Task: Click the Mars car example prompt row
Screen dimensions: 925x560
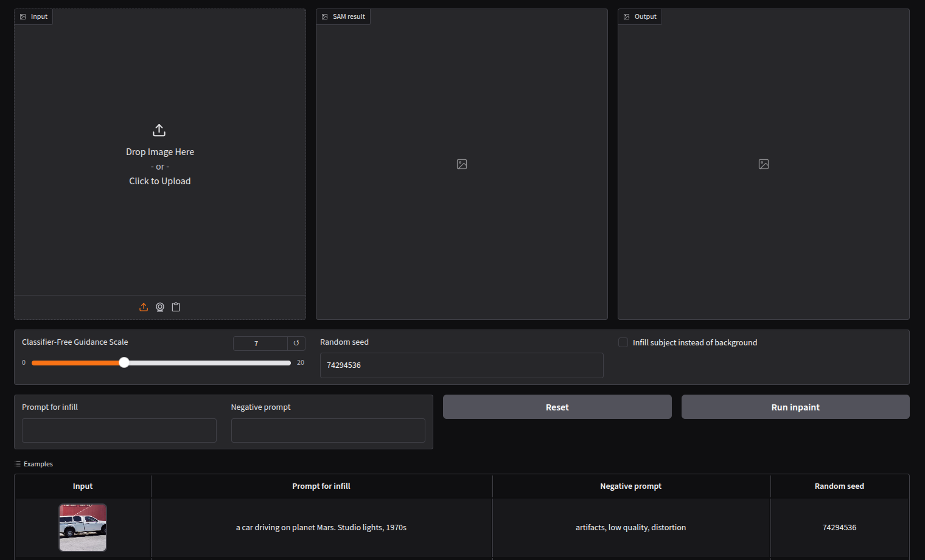Action: pos(321,527)
